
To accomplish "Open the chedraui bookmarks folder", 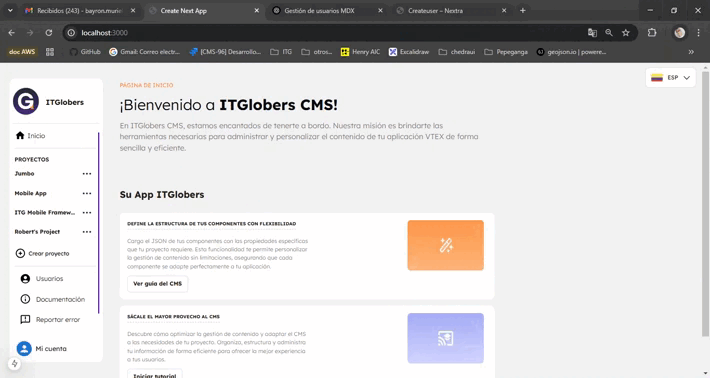I will coord(457,52).
